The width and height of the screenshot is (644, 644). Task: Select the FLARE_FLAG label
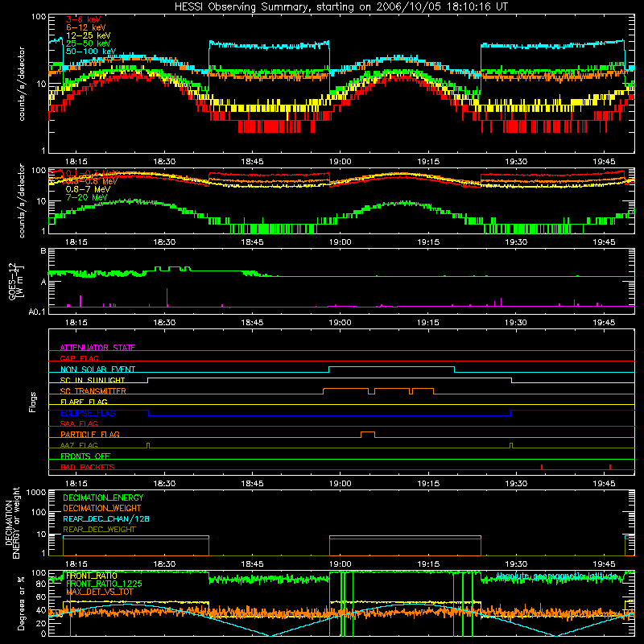click(84, 402)
